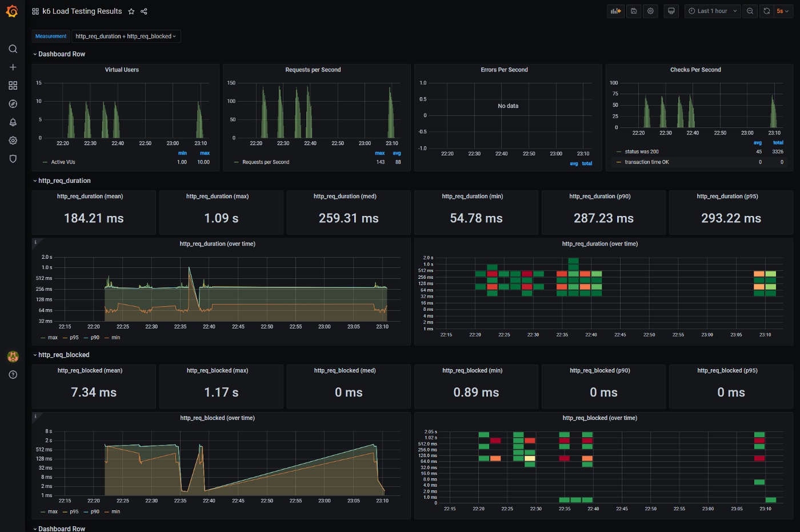Refresh the dashboard now
800x532 pixels.
(767, 11)
